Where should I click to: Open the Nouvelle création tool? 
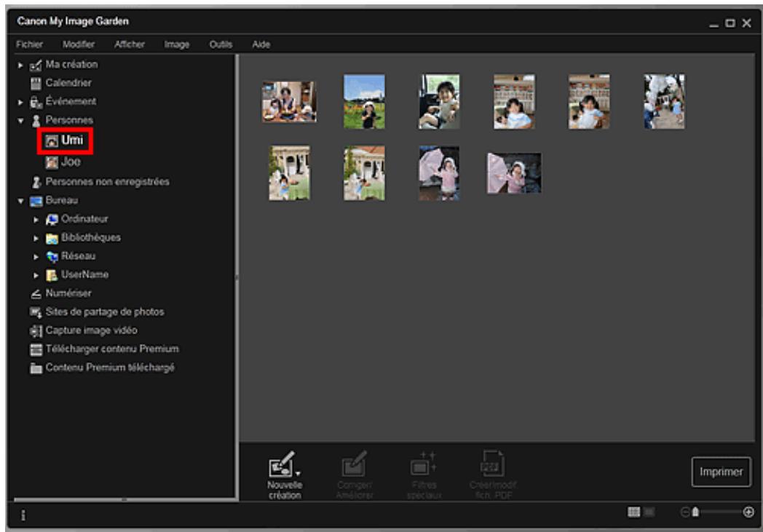(283, 465)
